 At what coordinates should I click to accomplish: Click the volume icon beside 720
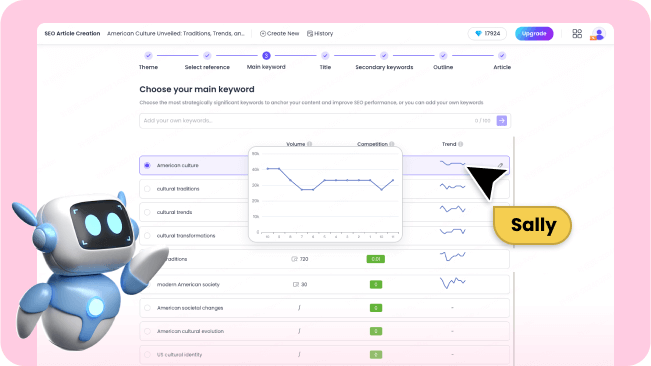tap(294, 259)
